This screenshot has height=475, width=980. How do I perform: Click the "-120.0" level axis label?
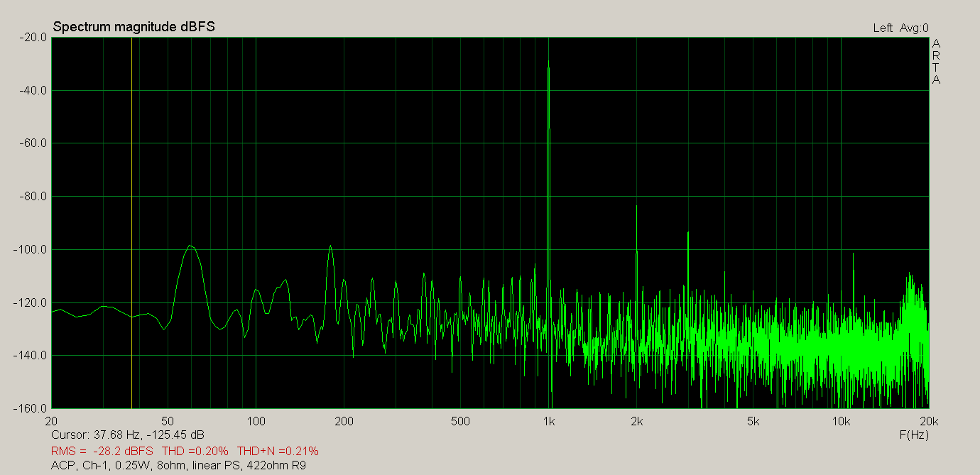click(x=30, y=302)
